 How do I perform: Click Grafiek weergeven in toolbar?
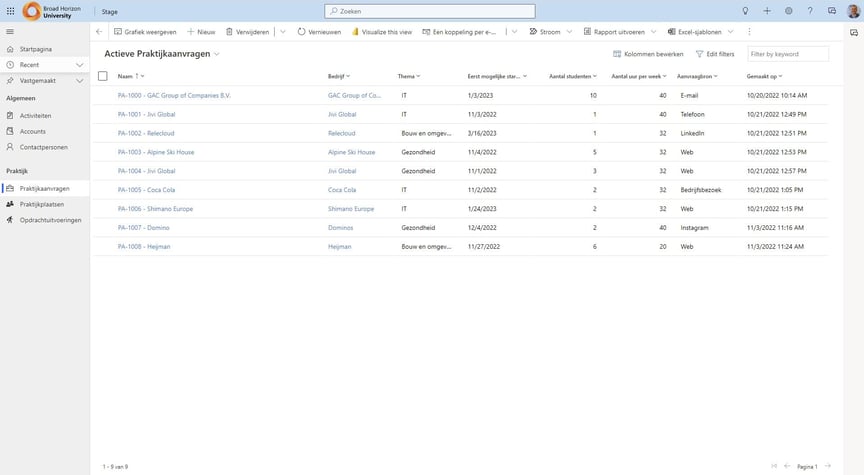click(145, 32)
